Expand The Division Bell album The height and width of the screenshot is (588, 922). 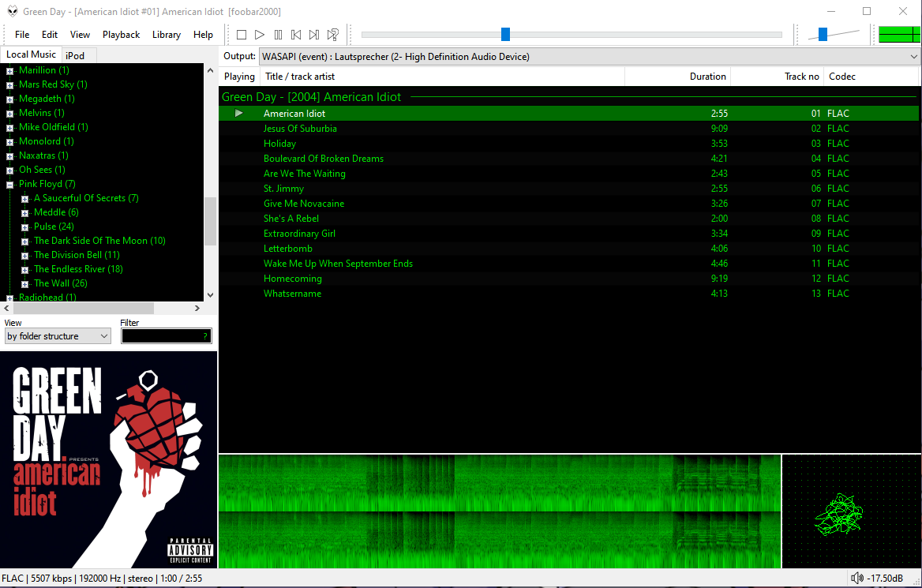(x=24, y=255)
